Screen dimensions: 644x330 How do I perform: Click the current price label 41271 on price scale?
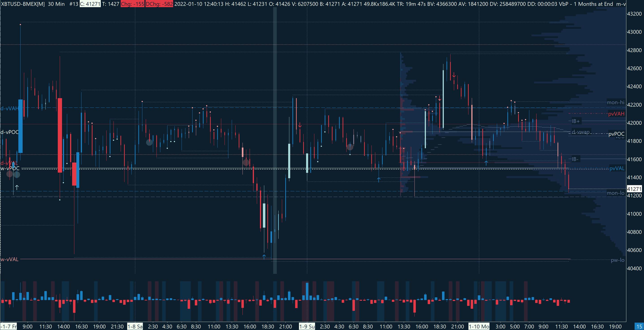635,189
